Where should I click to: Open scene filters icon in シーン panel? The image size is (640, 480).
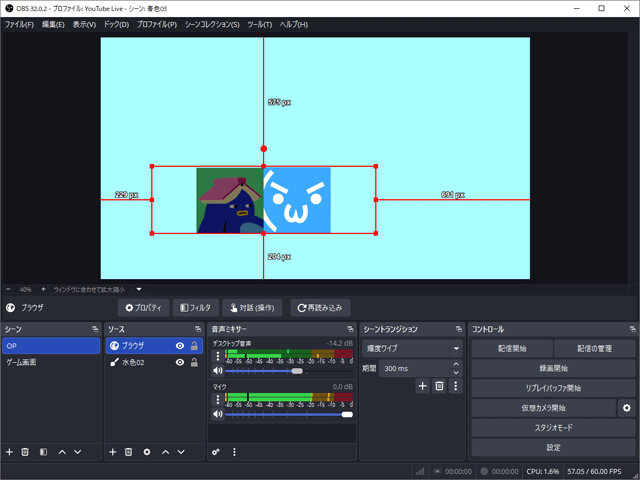coord(44,452)
